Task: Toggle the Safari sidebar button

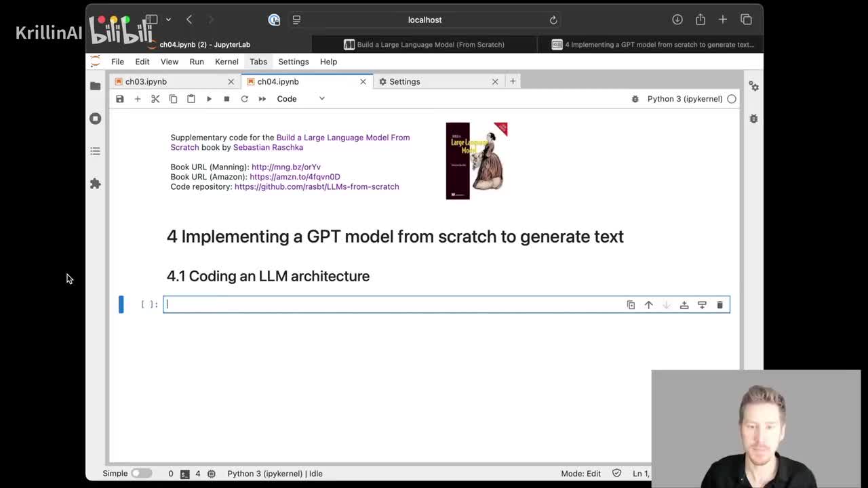Action: 151,20
